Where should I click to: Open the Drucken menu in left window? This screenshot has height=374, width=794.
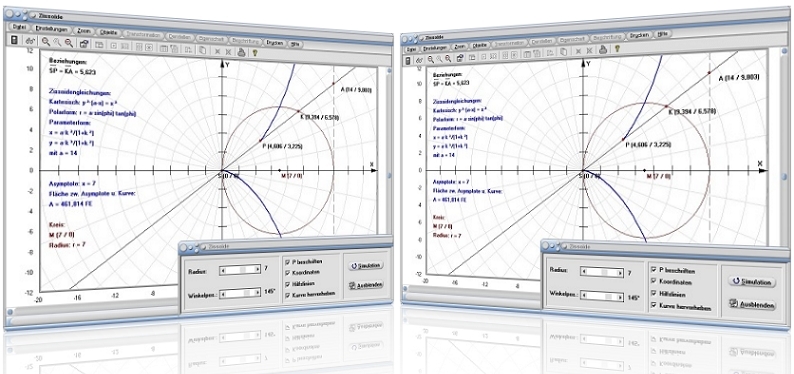274,43
